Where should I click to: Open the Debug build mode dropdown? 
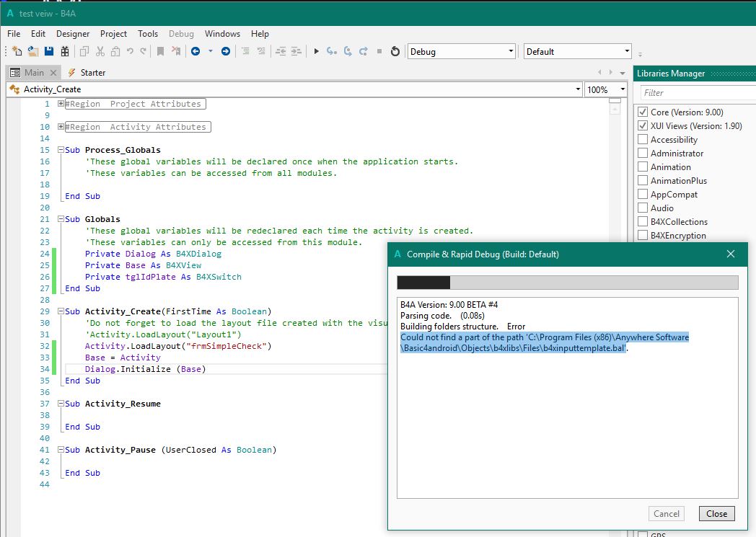click(x=462, y=51)
